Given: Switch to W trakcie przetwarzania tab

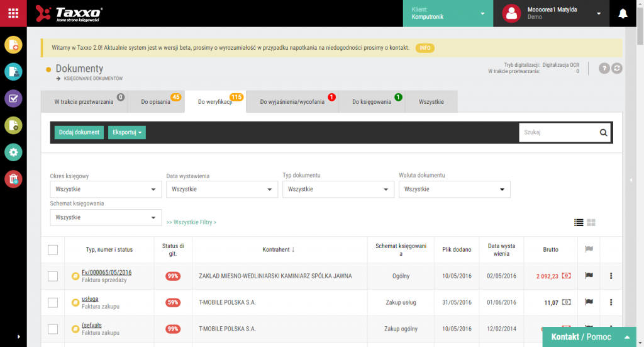Looking at the screenshot, I should [x=84, y=101].
